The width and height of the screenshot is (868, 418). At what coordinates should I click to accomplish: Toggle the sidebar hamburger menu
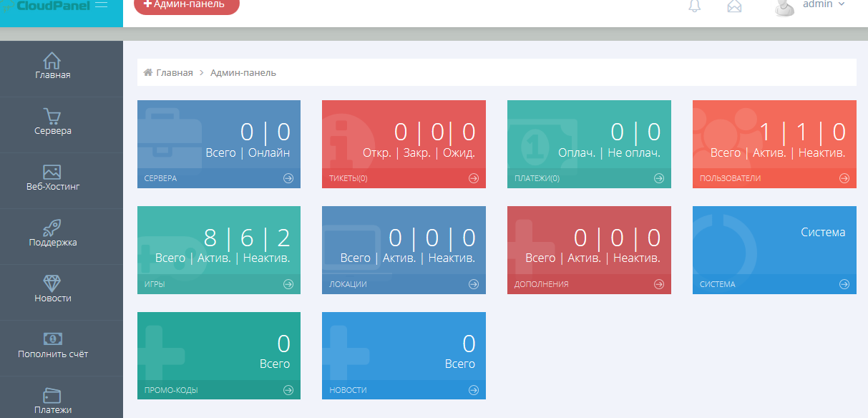pos(101,4)
